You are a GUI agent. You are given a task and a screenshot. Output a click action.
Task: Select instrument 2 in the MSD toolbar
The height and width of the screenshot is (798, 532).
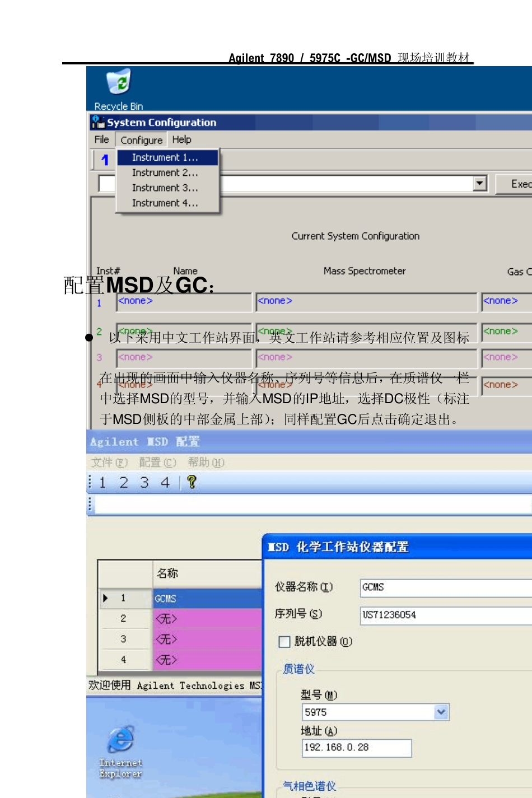pyautogui.click(x=124, y=482)
